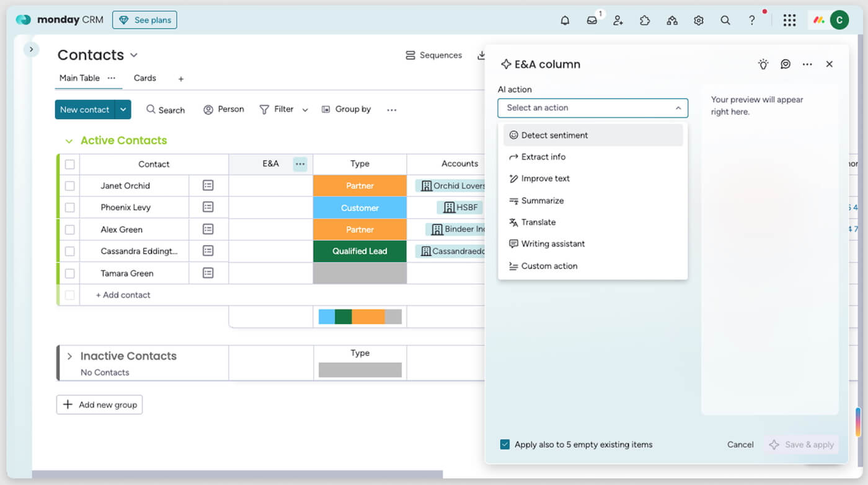Open the Sequences view icon

click(x=410, y=55)
